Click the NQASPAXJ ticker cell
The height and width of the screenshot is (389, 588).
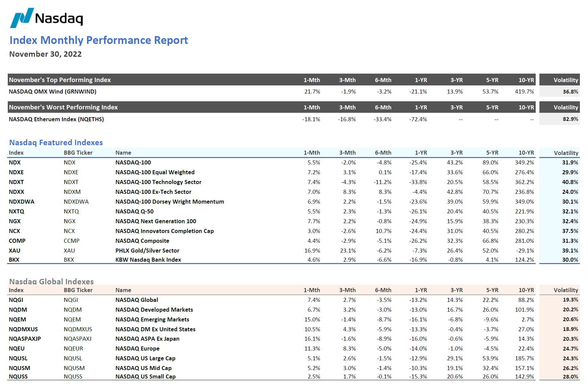[x=78, y=339]
